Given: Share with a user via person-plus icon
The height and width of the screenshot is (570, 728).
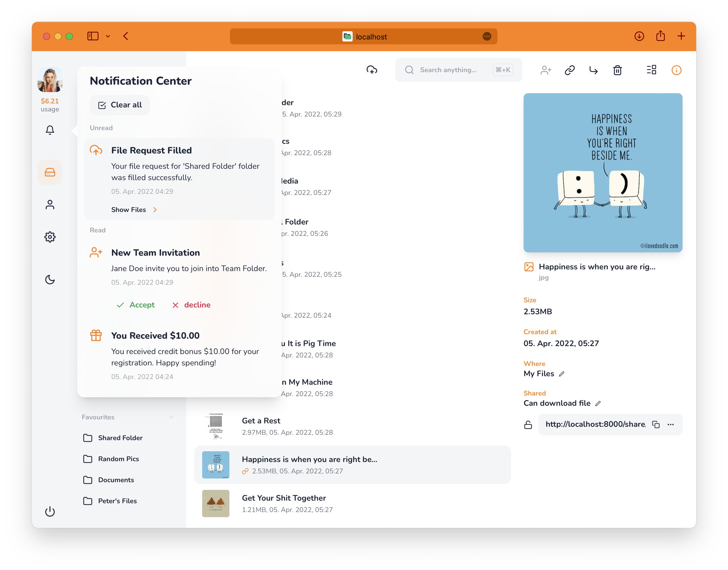Looking at the screenshot, I should [x=546, y=70].
